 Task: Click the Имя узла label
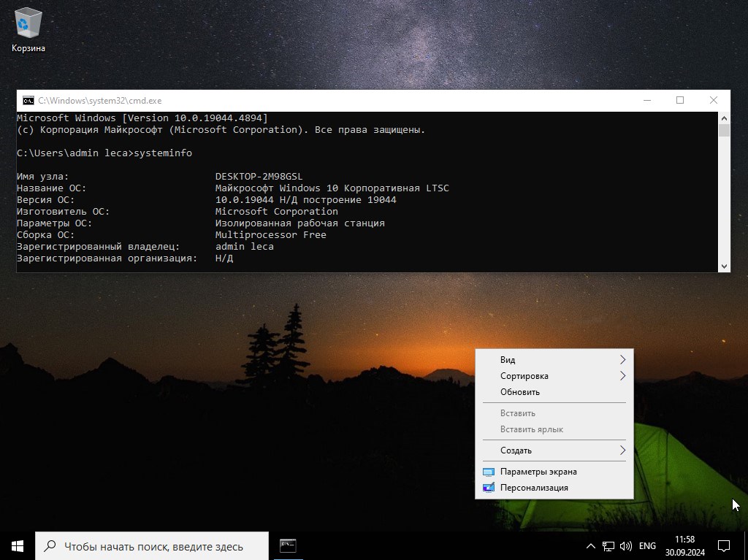42,177
